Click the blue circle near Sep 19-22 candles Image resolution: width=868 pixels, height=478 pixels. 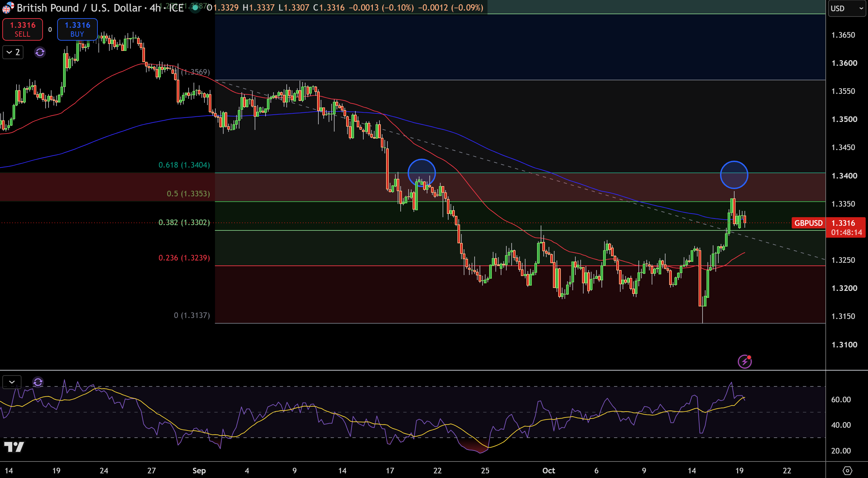tap(421, 173)
